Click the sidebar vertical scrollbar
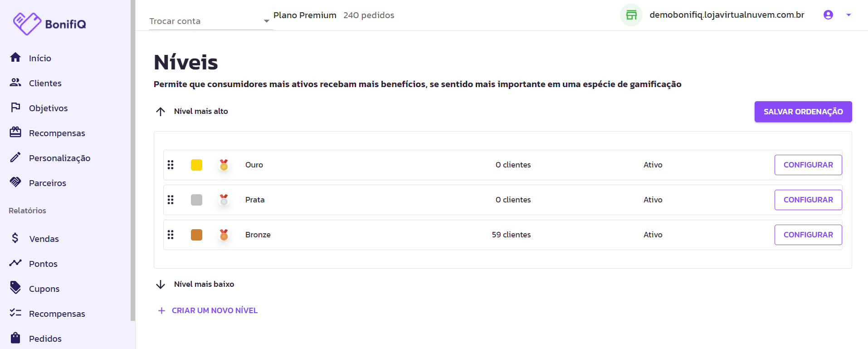Image resolution: width=868 pixels, height=349 pixels. pos(133,160)
